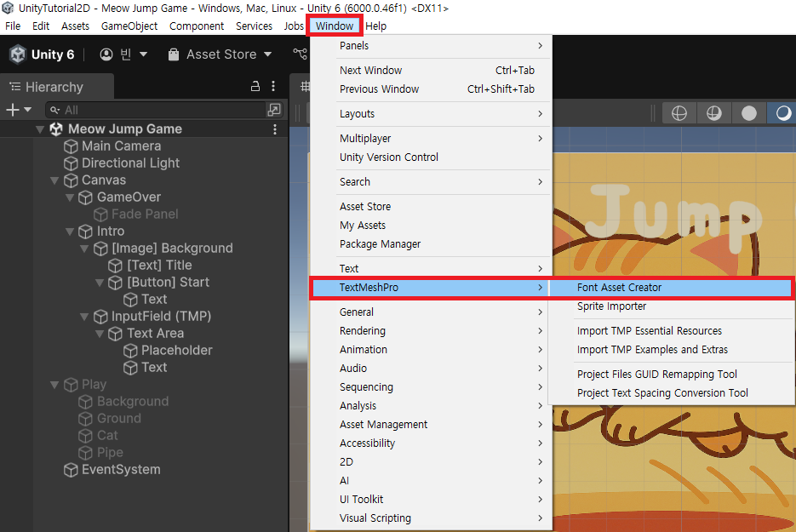
Task: Collapse the Play tree node
Action: tap(54, 385)
